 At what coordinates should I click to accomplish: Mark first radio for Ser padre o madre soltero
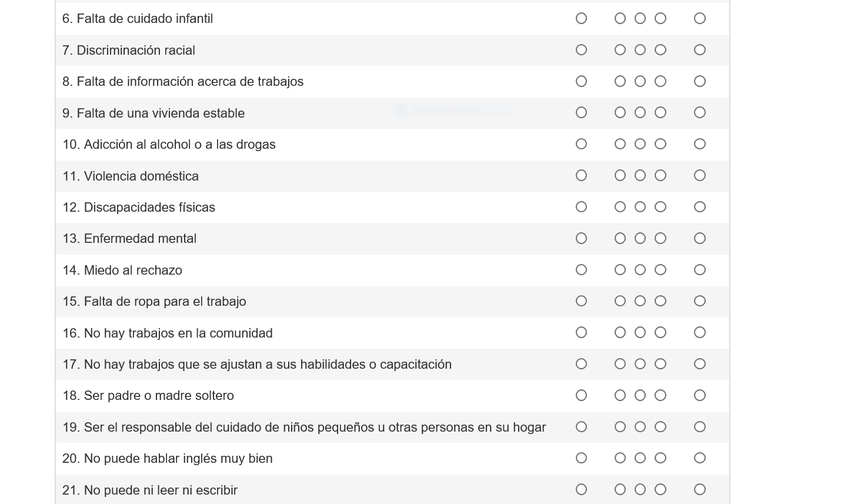pos(581,395)
